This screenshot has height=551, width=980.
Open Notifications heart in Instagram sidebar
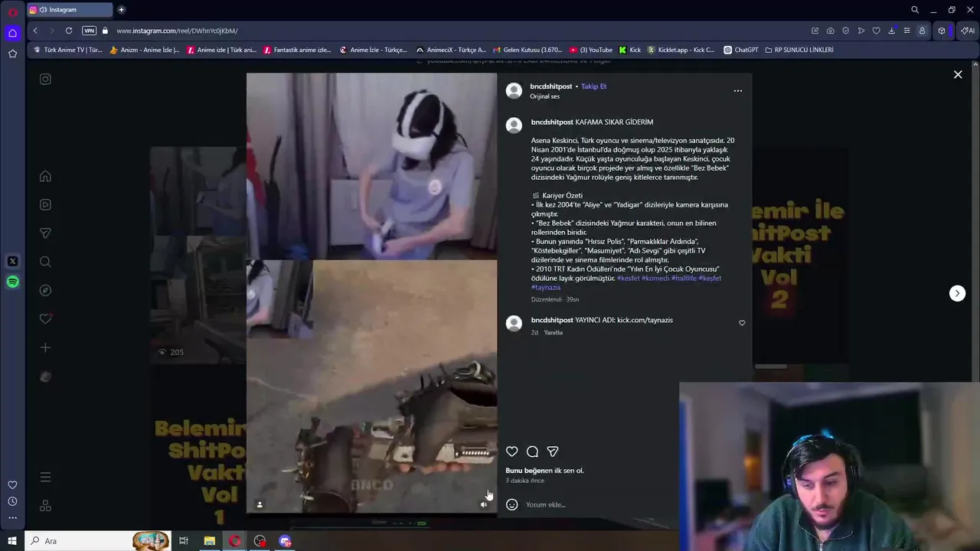click(x=45, y=318)
